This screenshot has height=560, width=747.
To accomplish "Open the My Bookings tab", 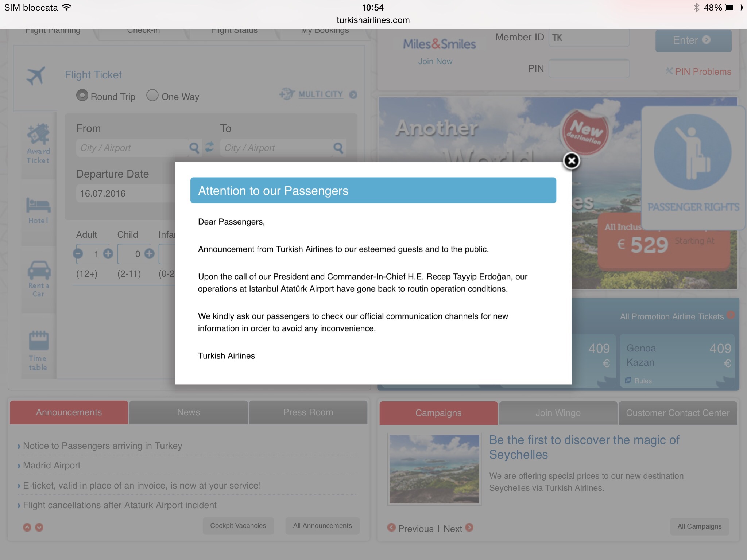I will [x=325, y=31].
